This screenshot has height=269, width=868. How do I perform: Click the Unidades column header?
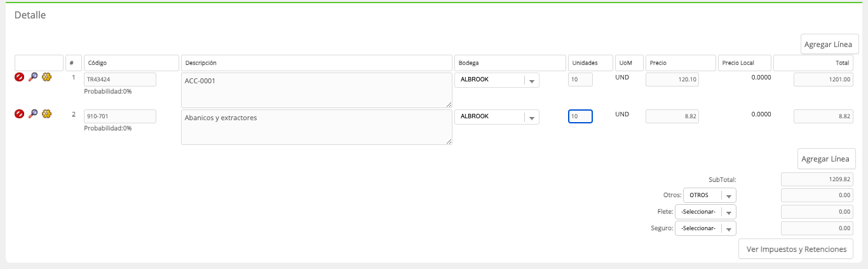click(x=590, y=63)
